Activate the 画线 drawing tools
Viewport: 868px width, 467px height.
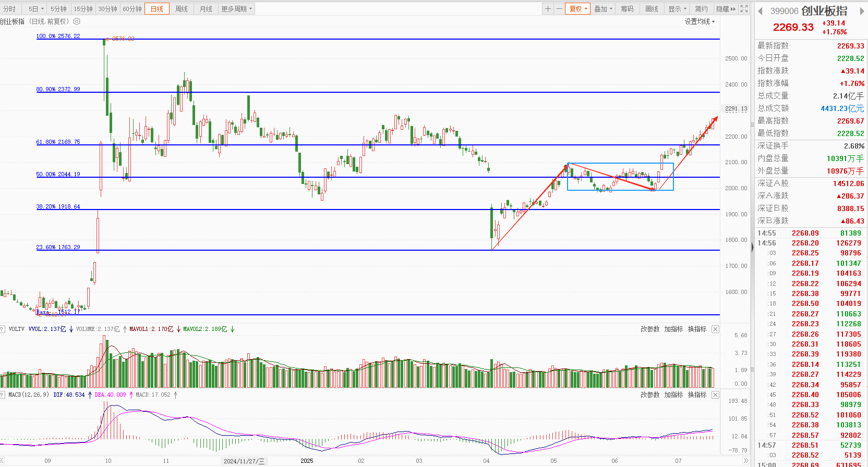coord(652,9)
